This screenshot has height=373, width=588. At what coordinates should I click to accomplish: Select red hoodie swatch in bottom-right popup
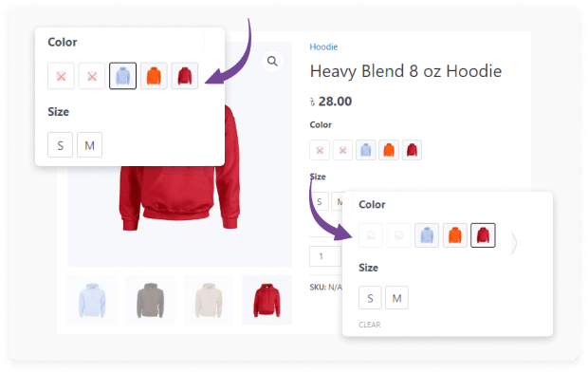483,235
